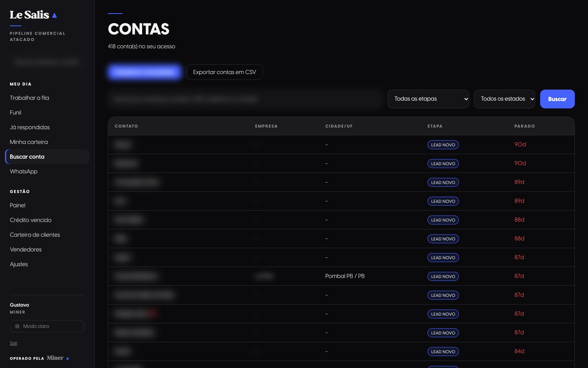
Task: Click the first 90d stalled value
Action: pyautogui.click(x=520, y=145)
